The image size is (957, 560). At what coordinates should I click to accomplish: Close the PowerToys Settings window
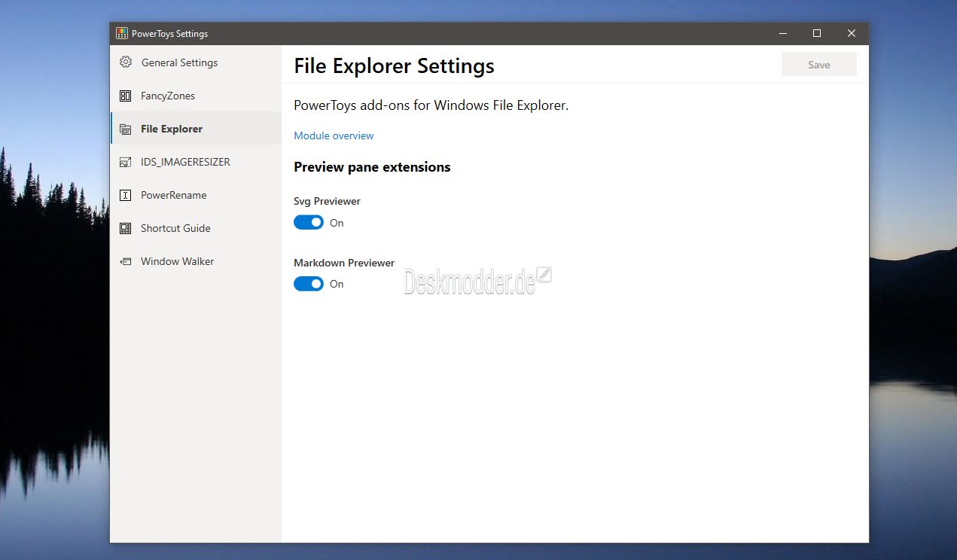click(852, 33)
